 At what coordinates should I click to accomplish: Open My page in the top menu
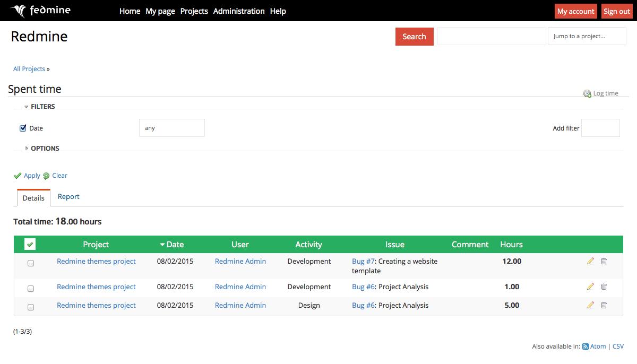[x=160, y=11]
